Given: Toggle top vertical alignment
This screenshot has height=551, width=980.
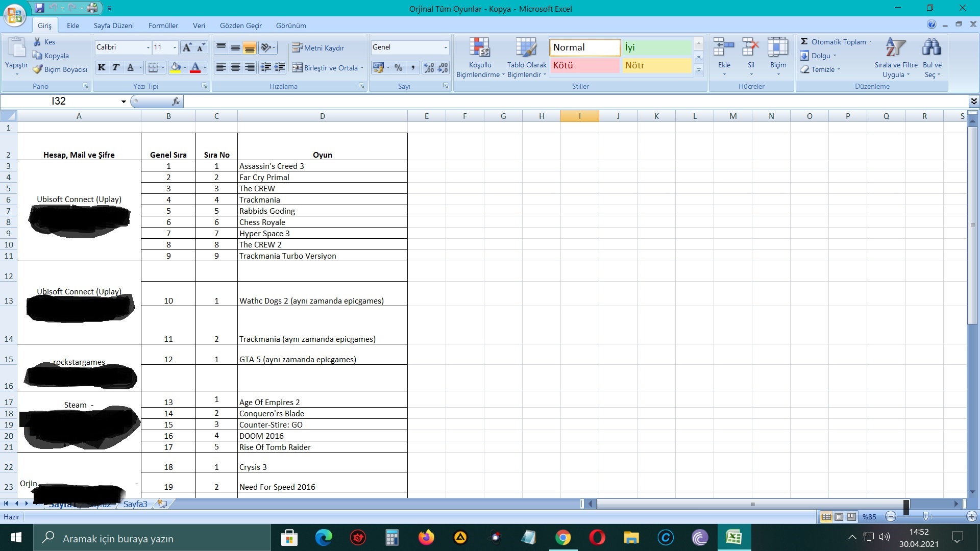Looking at the screenshot, I should point(221,47).
